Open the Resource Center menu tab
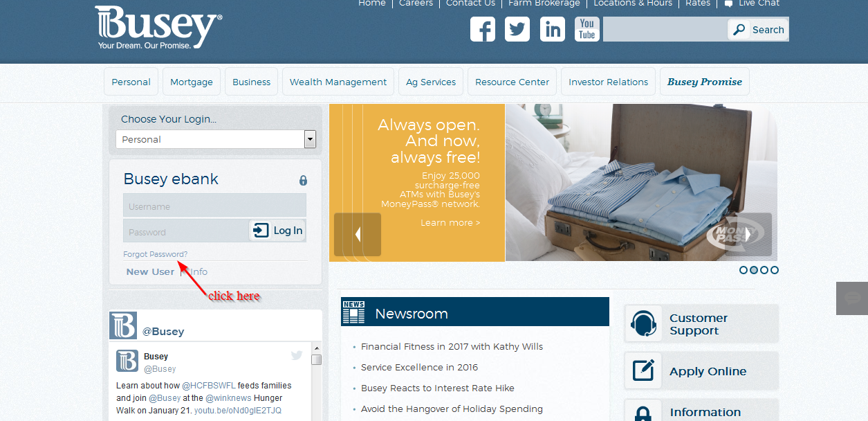 [x=513, y=82]
